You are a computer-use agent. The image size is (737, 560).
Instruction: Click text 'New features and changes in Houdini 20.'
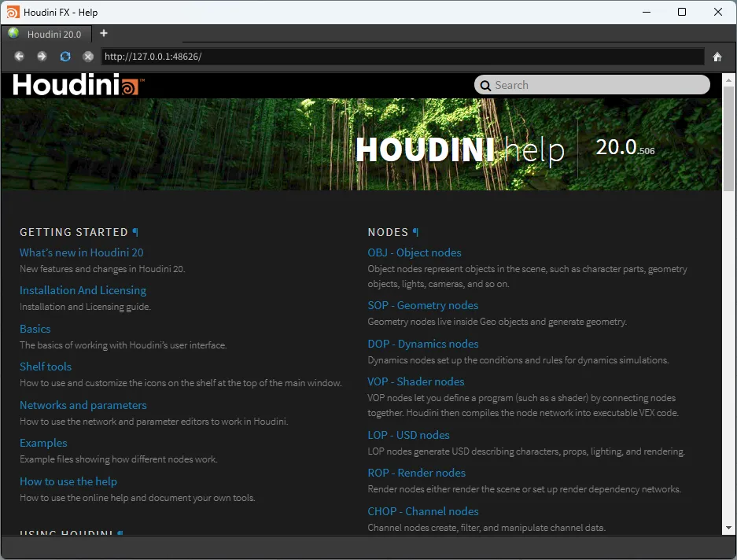[102, 269]
